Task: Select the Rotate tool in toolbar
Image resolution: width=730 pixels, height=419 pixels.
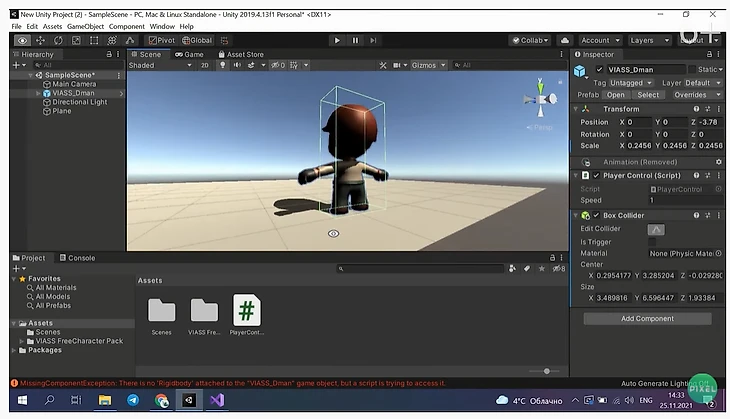Action: point(58,40)
